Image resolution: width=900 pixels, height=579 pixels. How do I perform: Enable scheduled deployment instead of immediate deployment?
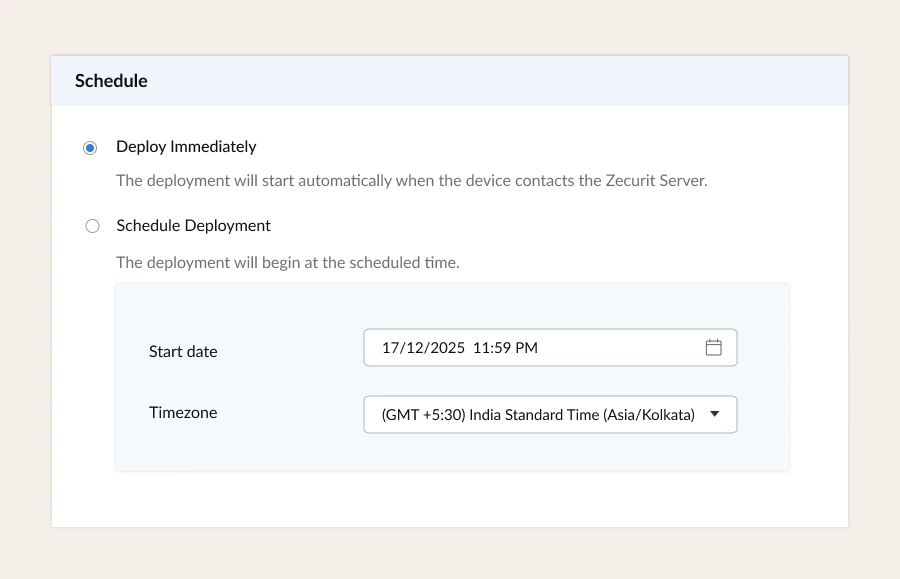click(92, 225)
